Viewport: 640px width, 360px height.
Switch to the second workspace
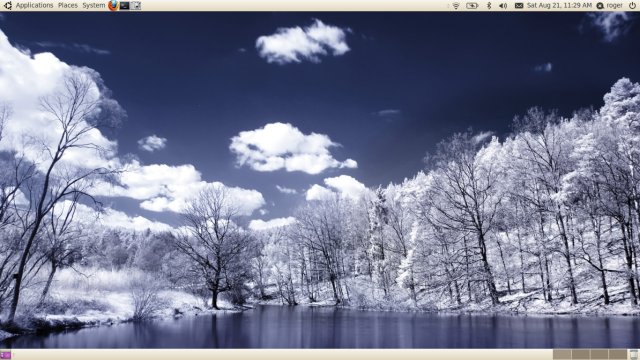[581, 354]
